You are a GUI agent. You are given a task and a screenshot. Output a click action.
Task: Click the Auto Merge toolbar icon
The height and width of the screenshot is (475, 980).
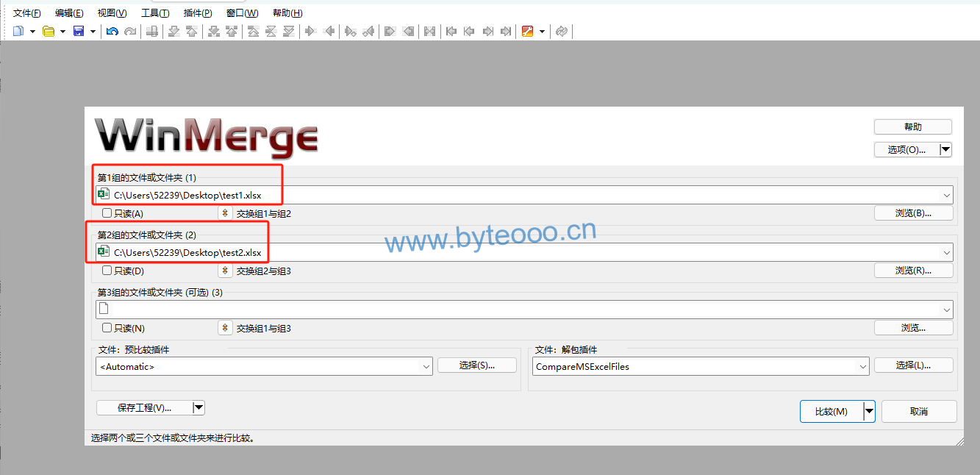430,31
